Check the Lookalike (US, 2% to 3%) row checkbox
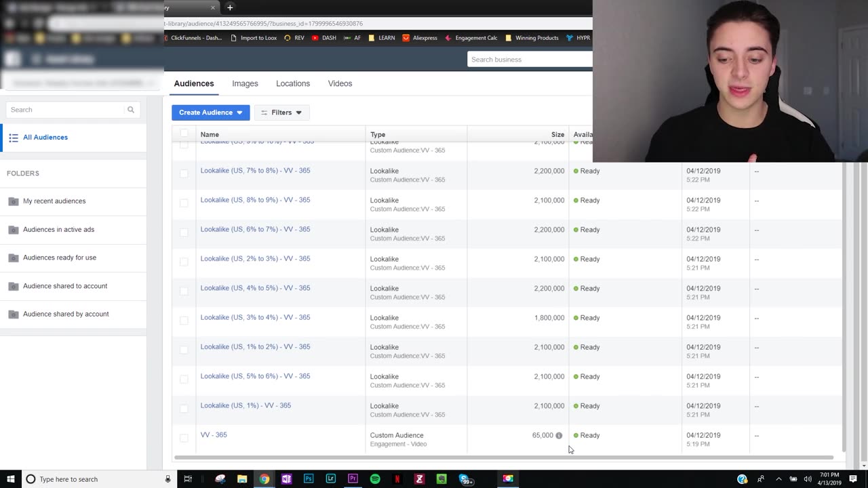 (184, 262)
